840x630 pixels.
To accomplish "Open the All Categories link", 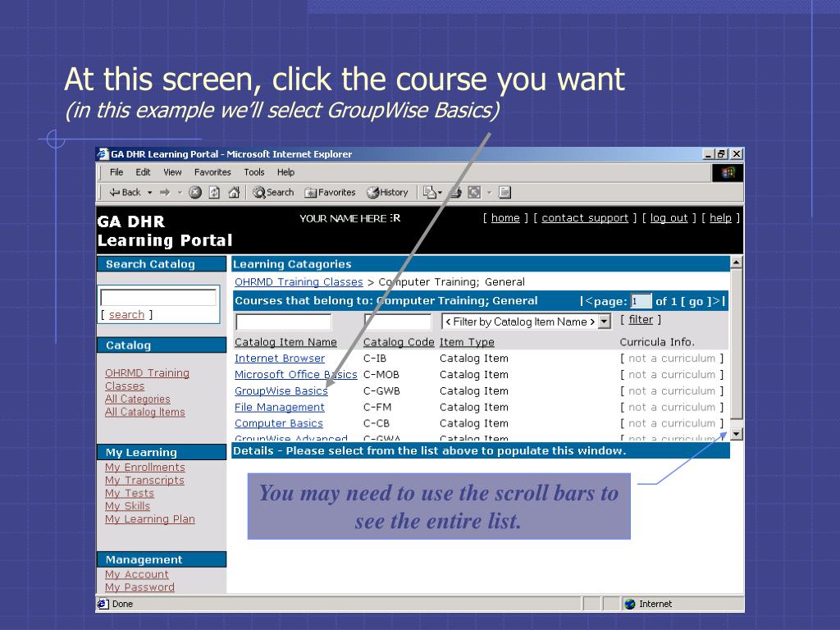I will pyautogui.click(x=138, y=399).
